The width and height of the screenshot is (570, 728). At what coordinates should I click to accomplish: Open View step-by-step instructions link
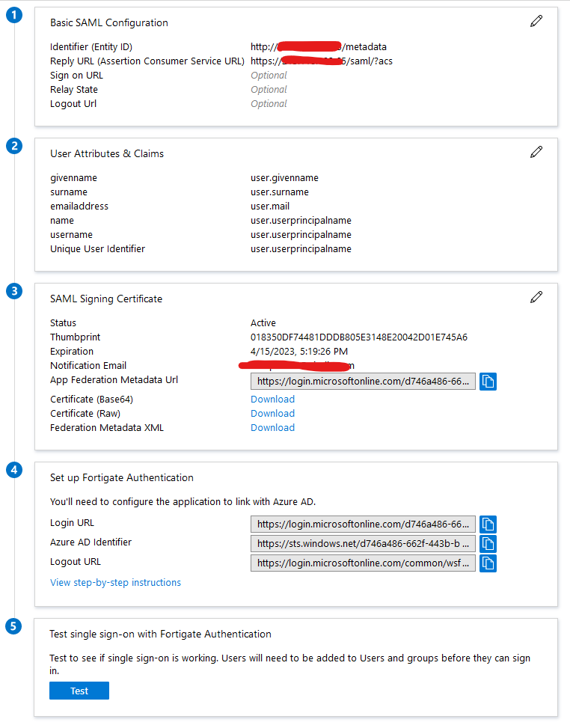pyautogui.click(x=115, y=583)
